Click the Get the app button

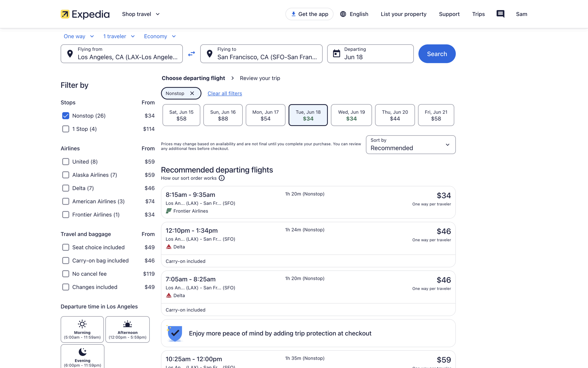tap(309, 14)
